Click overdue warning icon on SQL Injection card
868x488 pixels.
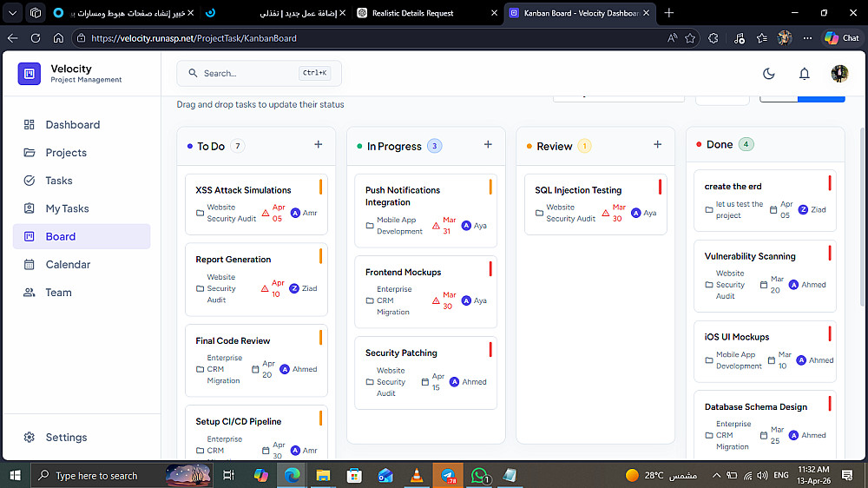[606, 213]
